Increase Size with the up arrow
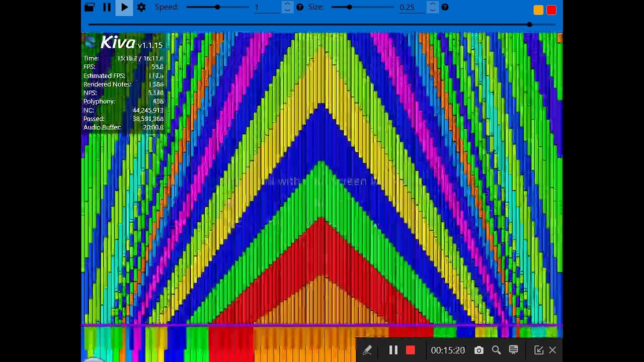The width and height of the screenshot is (644, 362). [x=433, y=5]
